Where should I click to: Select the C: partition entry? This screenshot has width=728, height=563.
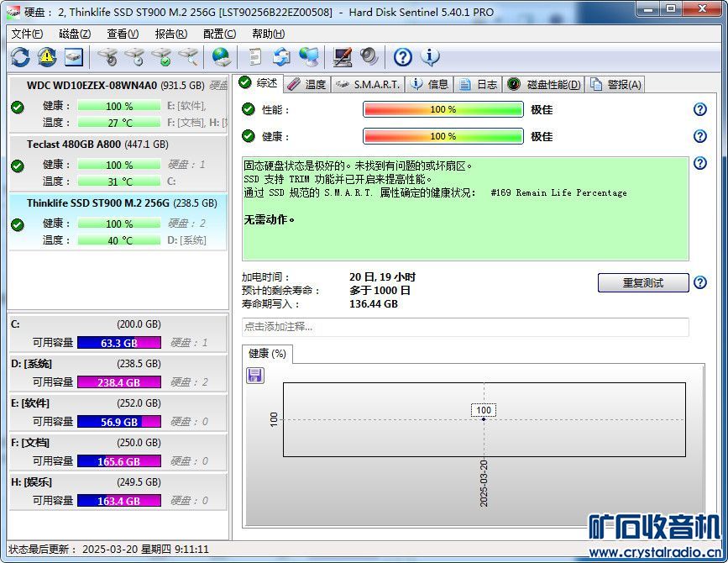pyautogui.click(x=119, y=334)
